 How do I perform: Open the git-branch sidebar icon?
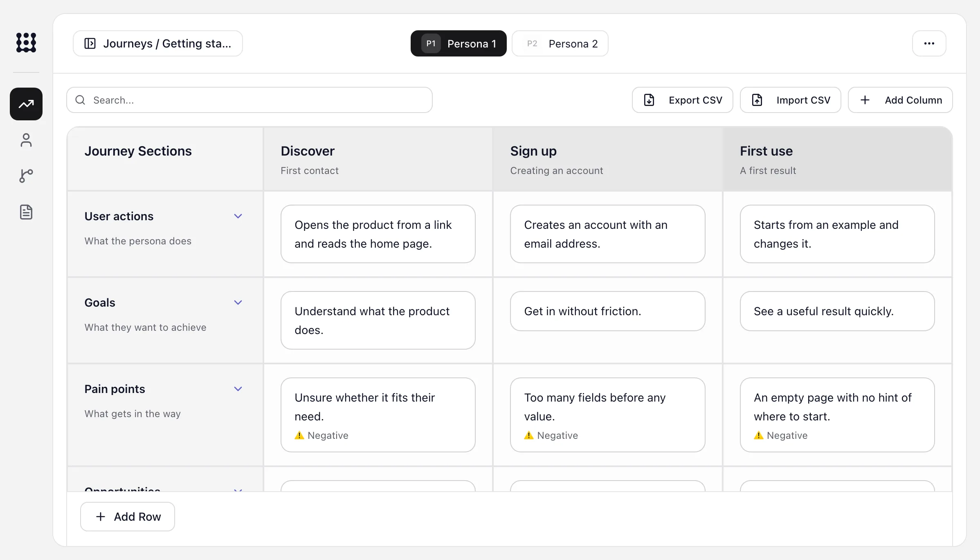[26, 176]
